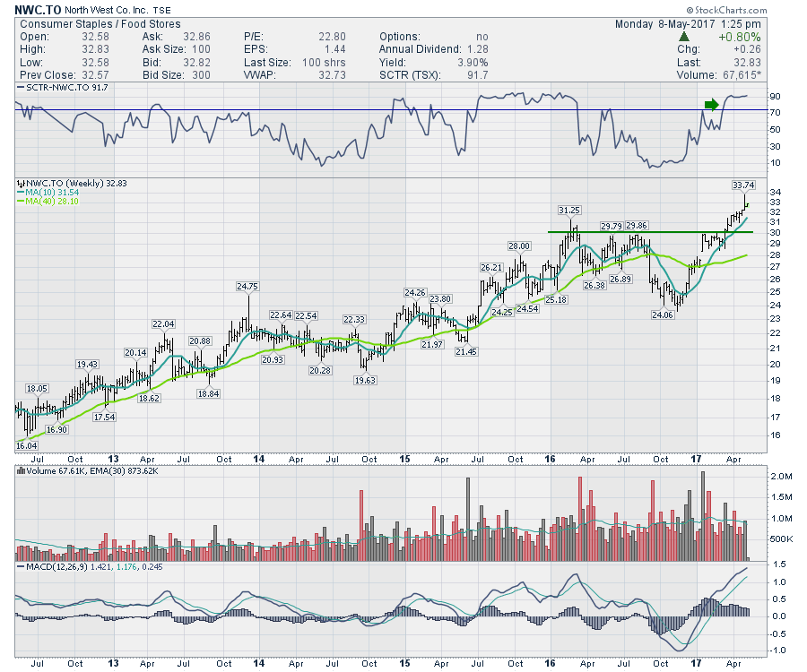Click the 24.26 high price label

[415, 293]
